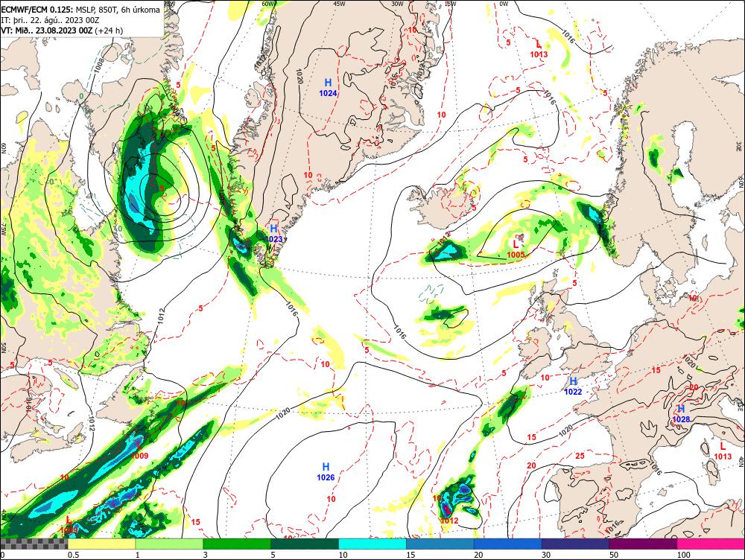Click the title line 'ECMWF/ECM 0.125: MSLP, 850T, 6h úrkoma'
Image resolution: width=745 pixels, height=560 pixels.
80,9
